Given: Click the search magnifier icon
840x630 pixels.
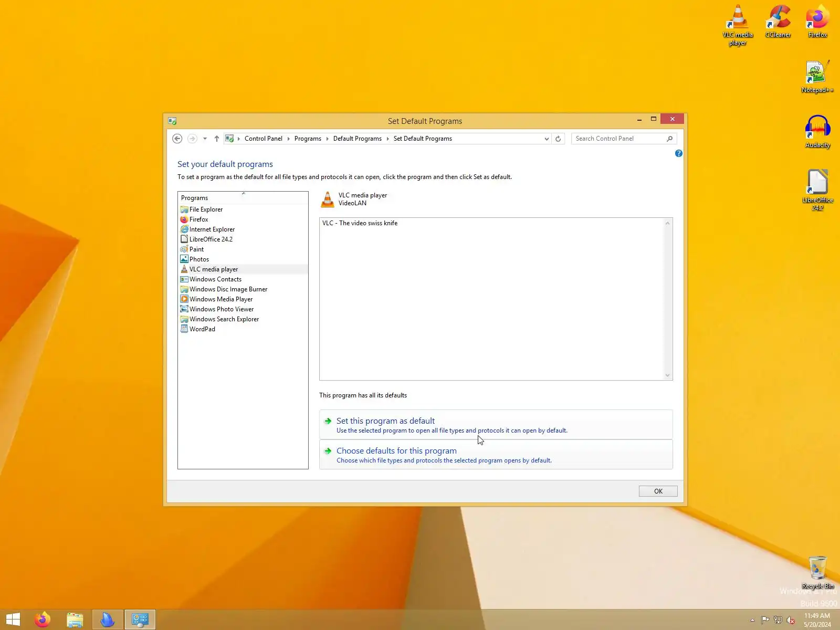Looking at the screenshot, I should point(670,139).
